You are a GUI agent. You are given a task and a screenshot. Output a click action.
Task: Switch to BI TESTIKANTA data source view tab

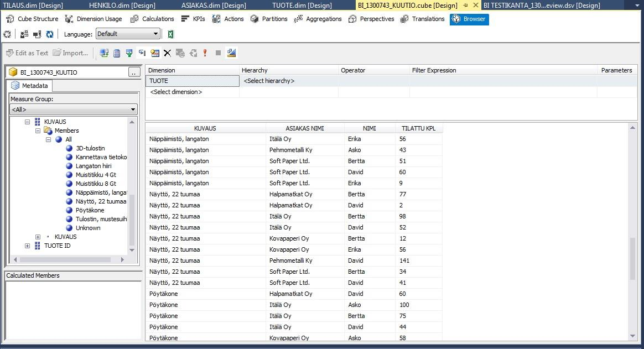pyautogui.click(x=542, y=6)
